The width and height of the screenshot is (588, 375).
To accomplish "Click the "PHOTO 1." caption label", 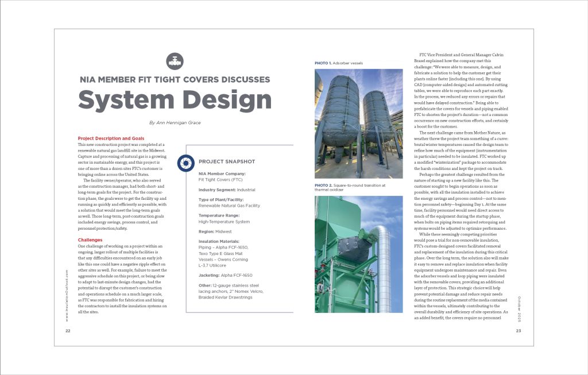I will coord(323,63).
